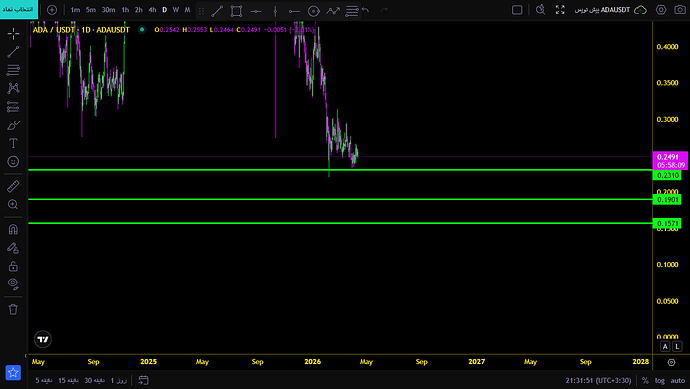The image size is (690, 389).
Task: Toggle hide all drawings eye icon
Action: pyautogui.click(x=13, y=284)
